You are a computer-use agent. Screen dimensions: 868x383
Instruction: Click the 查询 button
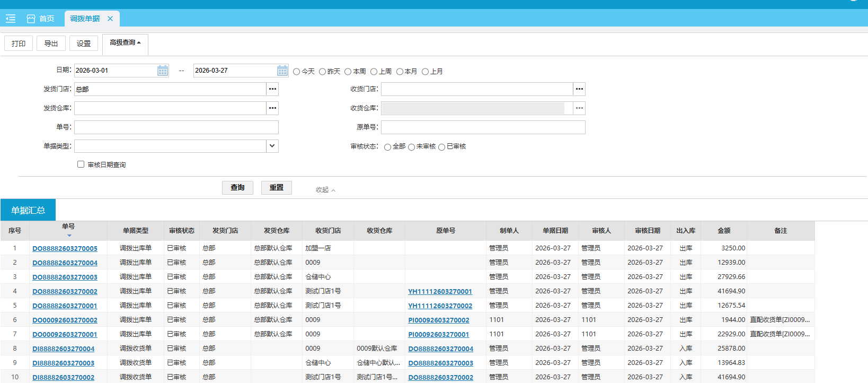click(237, 188)
